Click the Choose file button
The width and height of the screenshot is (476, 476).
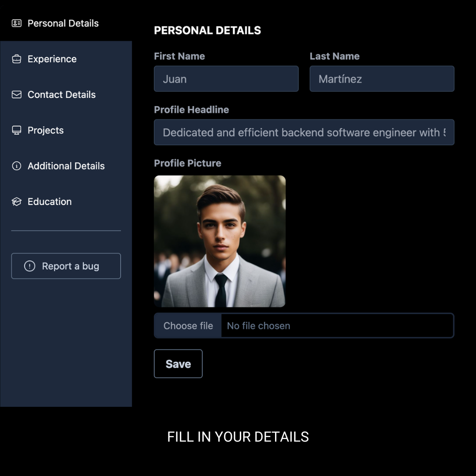pos(188,326)
